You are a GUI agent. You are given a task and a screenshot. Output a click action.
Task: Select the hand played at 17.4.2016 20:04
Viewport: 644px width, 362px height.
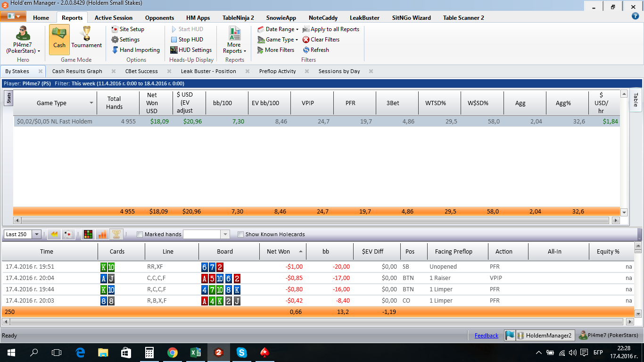point(318,278)
